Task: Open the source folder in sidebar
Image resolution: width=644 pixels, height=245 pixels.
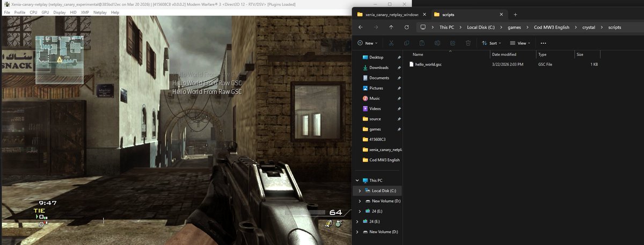Action: (375, 119)
